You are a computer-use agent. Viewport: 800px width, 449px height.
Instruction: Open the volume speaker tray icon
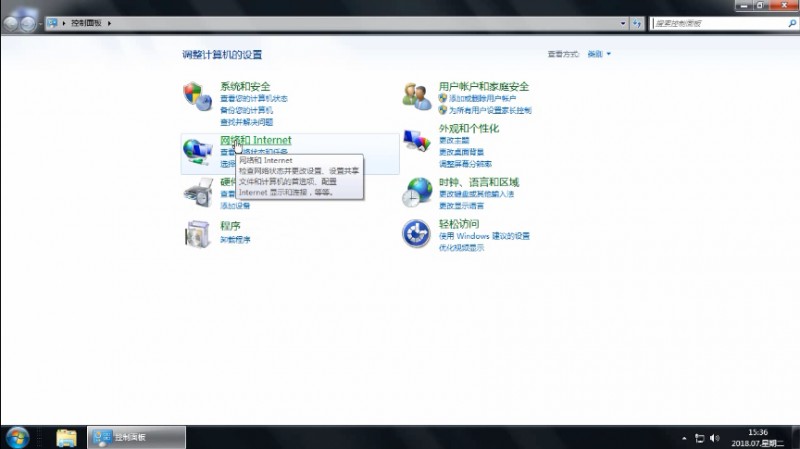(714, 438)
